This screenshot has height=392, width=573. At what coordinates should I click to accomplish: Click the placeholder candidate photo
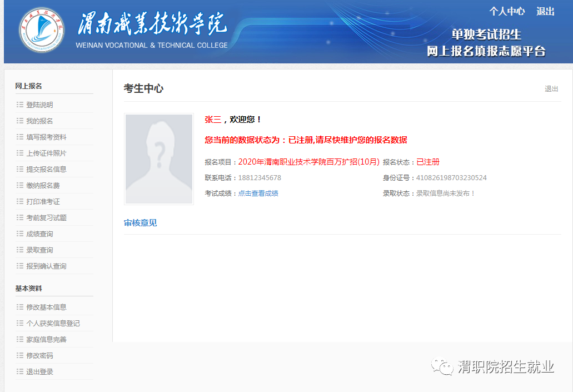pyautogui.click(x=159, y=158)
